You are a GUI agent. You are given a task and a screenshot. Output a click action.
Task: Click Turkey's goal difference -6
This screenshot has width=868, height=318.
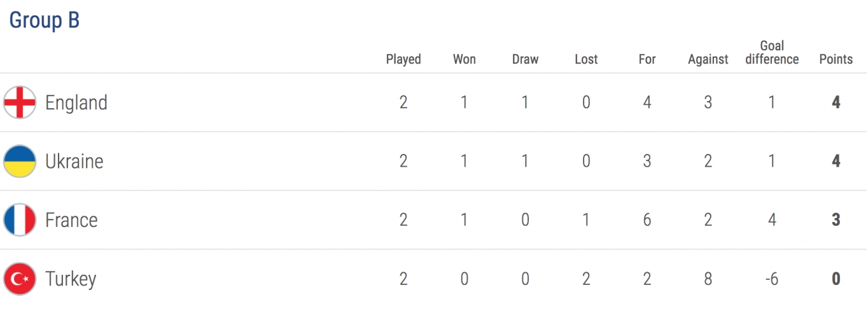pos(772,279)
